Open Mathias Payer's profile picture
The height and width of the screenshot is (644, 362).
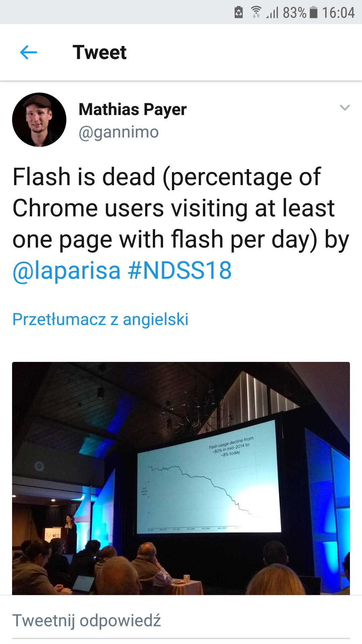pyautogui.click(x=39, y=120)
